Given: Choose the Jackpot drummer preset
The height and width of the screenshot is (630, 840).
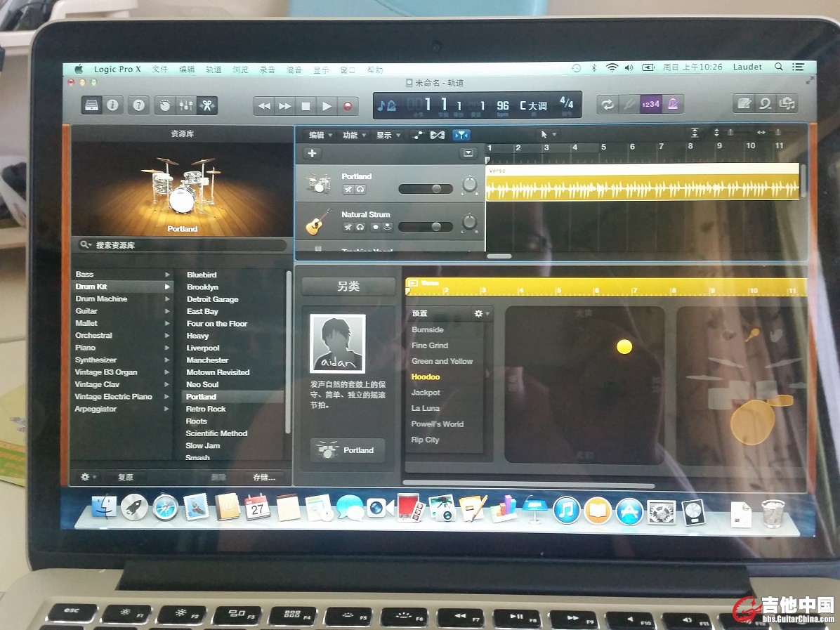Looking at the screenshot, I should pos(426,393).
